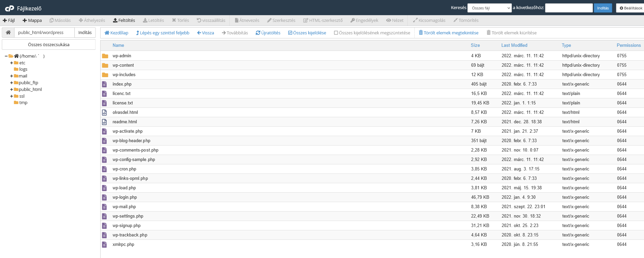Select the file name xmlrpc.php
The image size is (644, 258).
pos(123,245)
